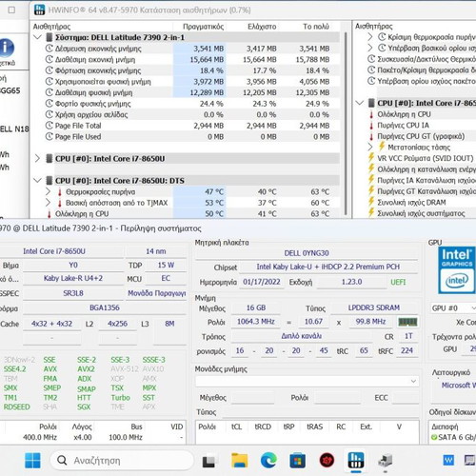The image size is (476, 476).
Task: Click the red gear app icon on the taskbar
Action: (x=327, y=461)
